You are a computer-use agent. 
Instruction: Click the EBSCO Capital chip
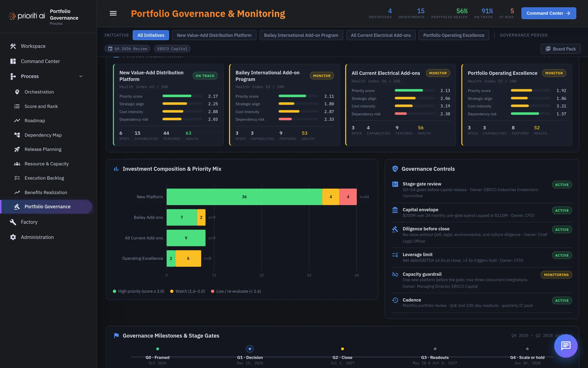[172, 49]
